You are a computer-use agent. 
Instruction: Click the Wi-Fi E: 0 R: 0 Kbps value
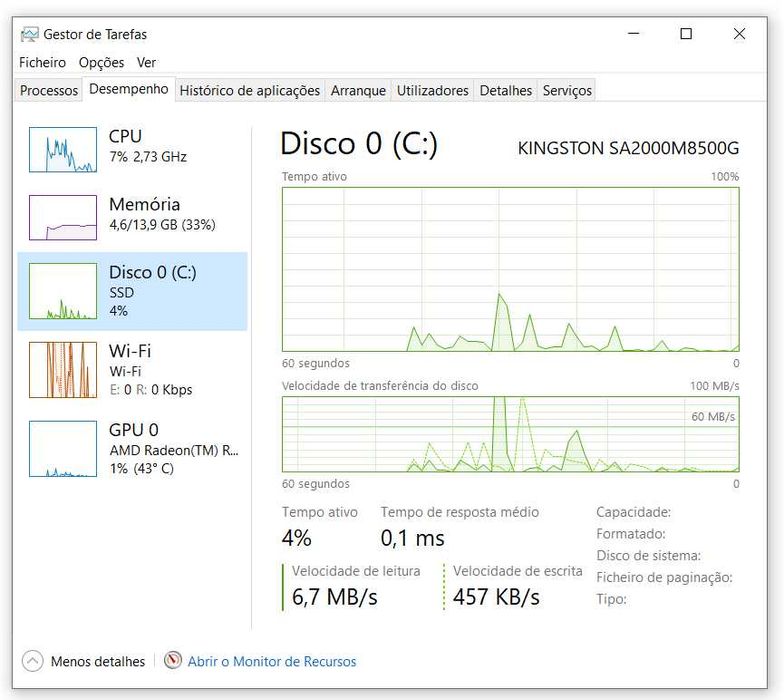pos(151,390)
